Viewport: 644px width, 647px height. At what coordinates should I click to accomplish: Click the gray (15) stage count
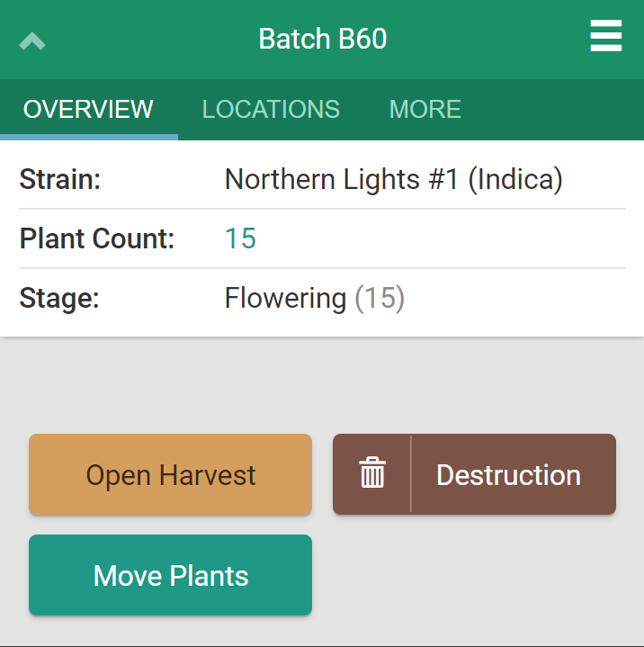[380, 298]
